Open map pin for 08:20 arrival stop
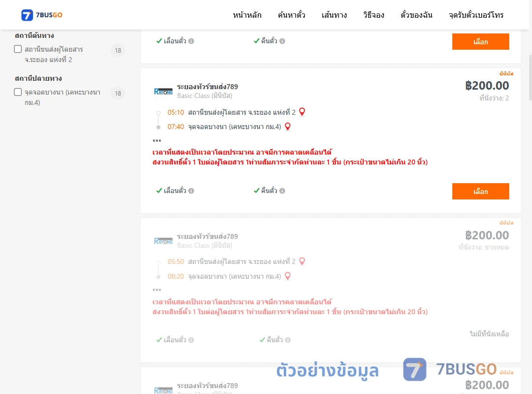The height and width of the screenshot is (394, 532). point(288,276)
